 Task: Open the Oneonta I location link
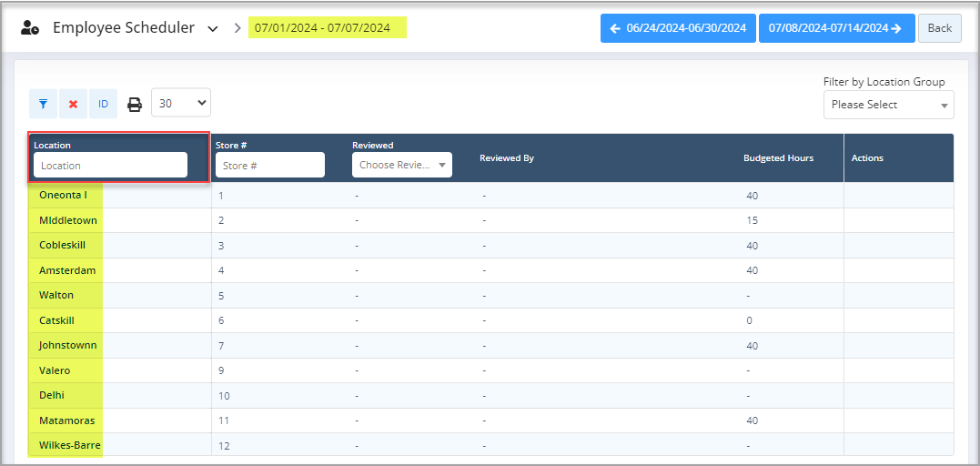63,195
